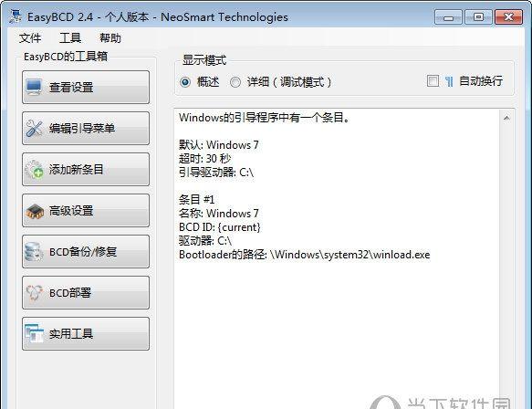Select the 详细（调试模式）radio button

click(x=235, y=82)
